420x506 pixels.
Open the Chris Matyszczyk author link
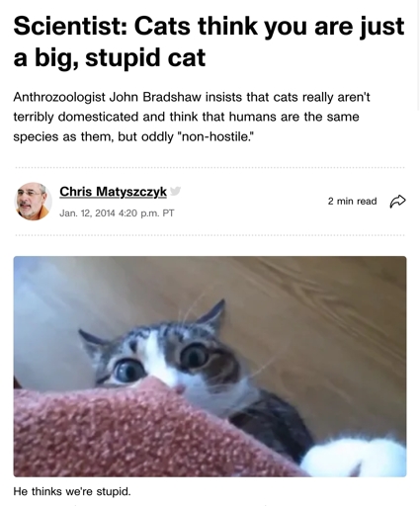click(113, 192)
